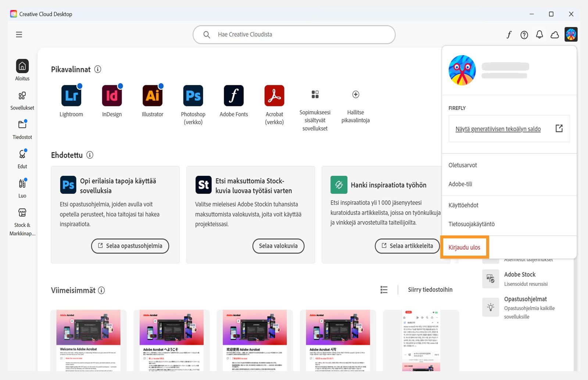Switch recent files to list view
The image size is (588, 380).
tap(384, 290)
